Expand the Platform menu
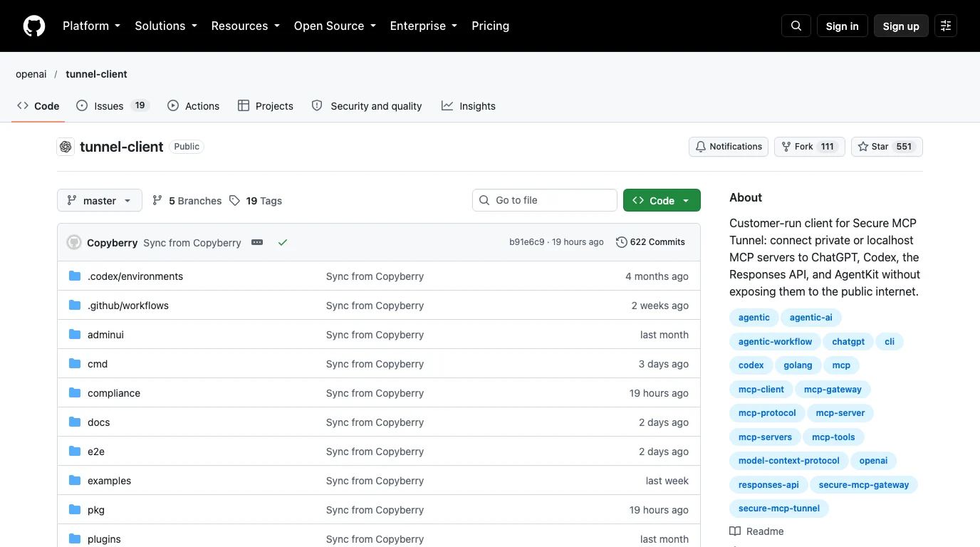The height and width of the screenshot is (547, 980). [x=91, y=26]
